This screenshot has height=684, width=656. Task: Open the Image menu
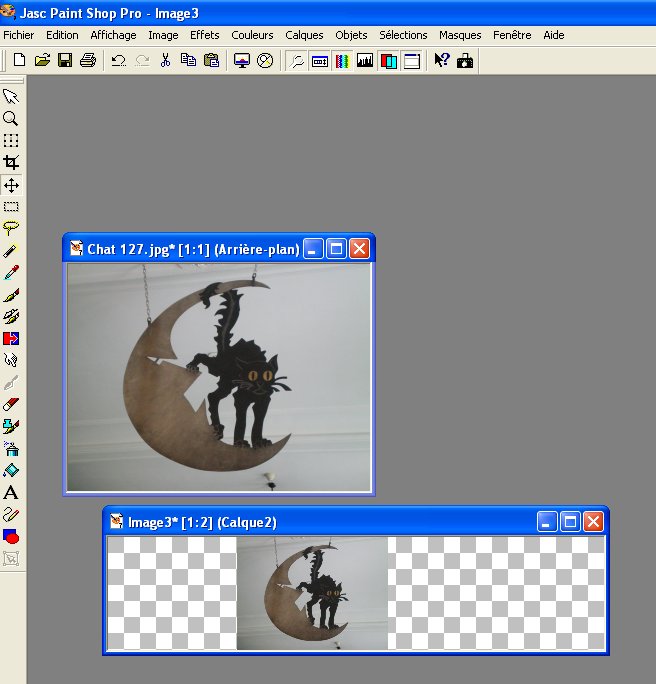tap(163, 35)
